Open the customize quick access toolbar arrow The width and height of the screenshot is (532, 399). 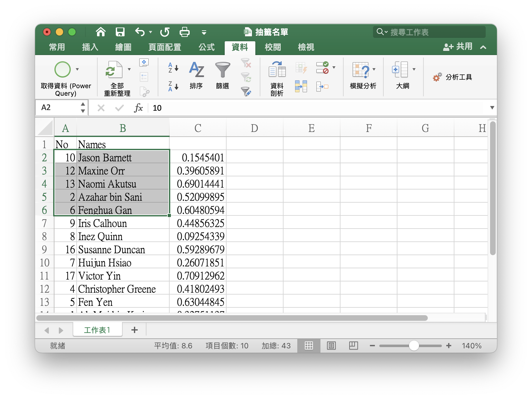[204, 33]
